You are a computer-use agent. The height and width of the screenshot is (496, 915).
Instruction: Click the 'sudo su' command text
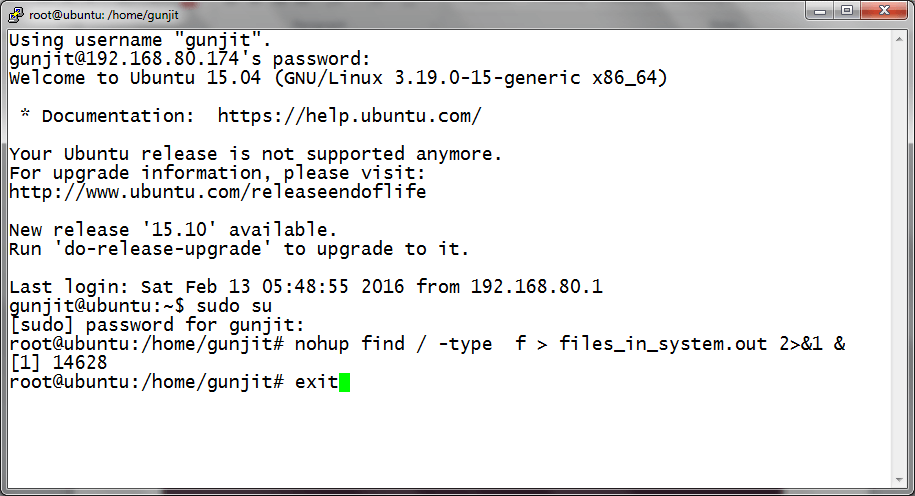pos(234,306)
